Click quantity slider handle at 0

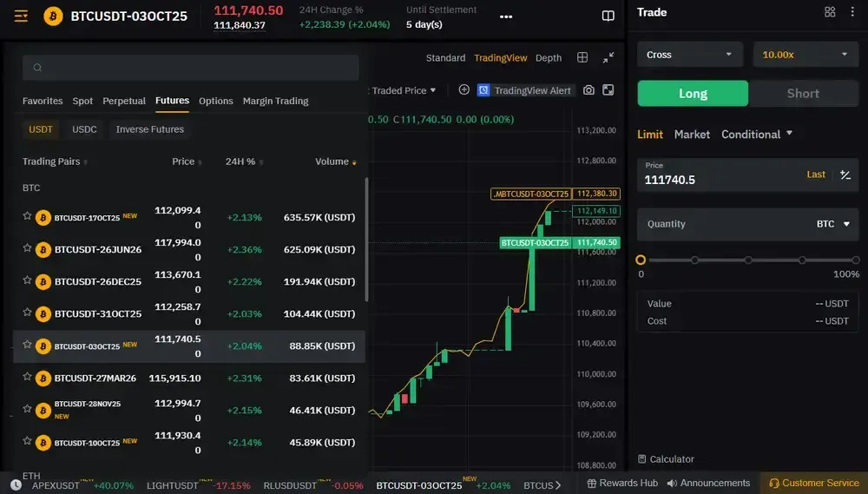click(641, 260)
